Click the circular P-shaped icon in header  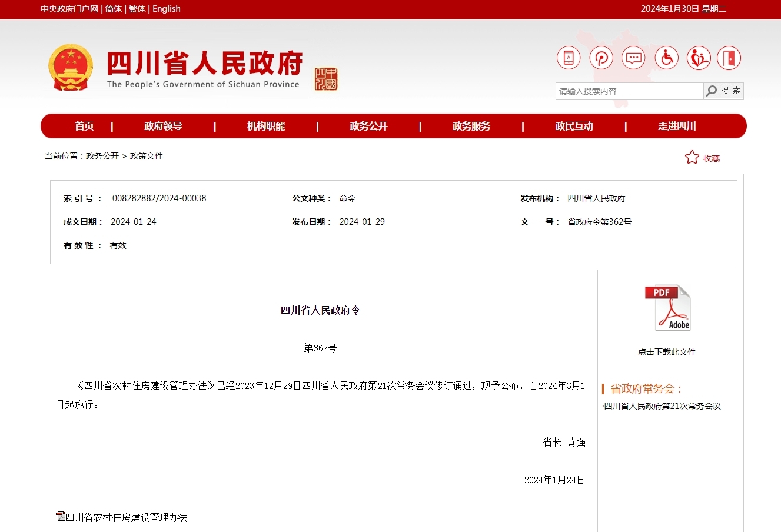[601, 58]
